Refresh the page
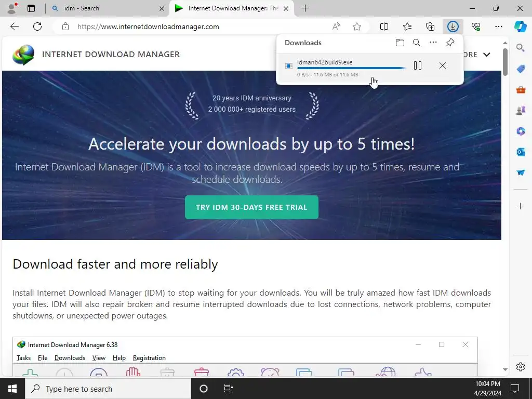Screen dimensions: 532x399 click(x=37, y=26)
